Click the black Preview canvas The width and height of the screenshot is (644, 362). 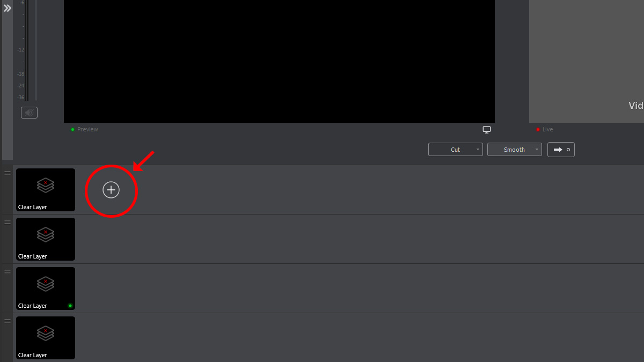tap(279, 61)
